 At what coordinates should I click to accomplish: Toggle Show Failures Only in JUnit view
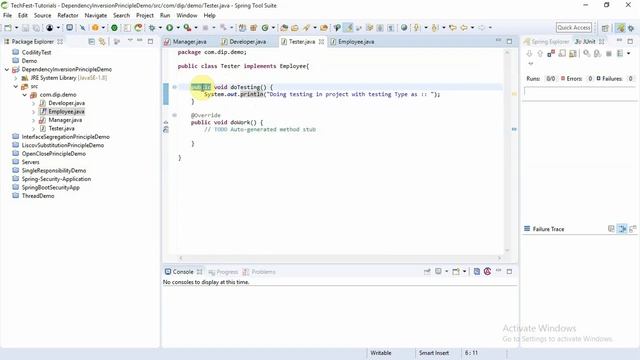pyautogui.click(x=551, y=53)
